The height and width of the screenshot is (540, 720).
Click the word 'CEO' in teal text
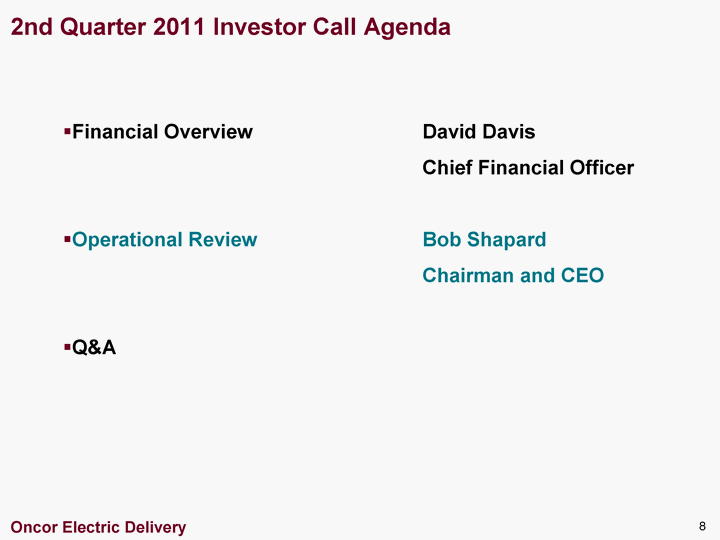582,276
